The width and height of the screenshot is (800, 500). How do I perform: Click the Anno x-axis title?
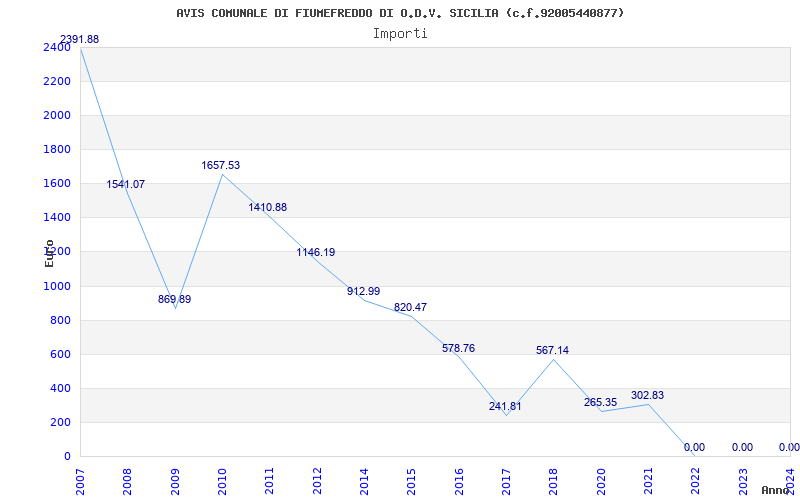point(778,490)
